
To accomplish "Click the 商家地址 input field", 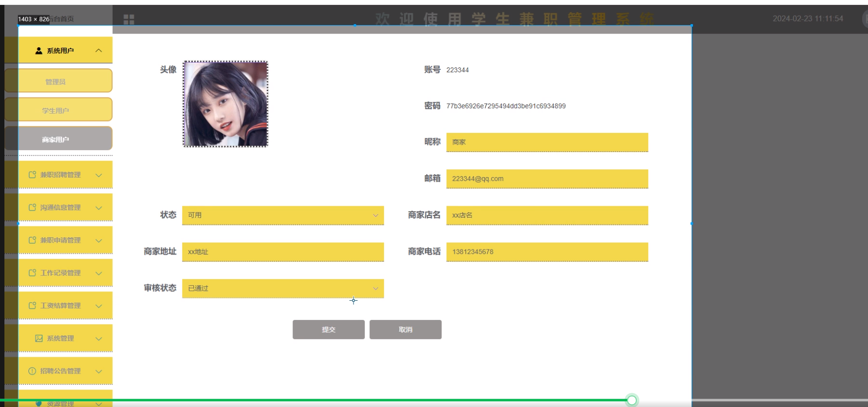I will pyautogui.click(x=283, y=252).
